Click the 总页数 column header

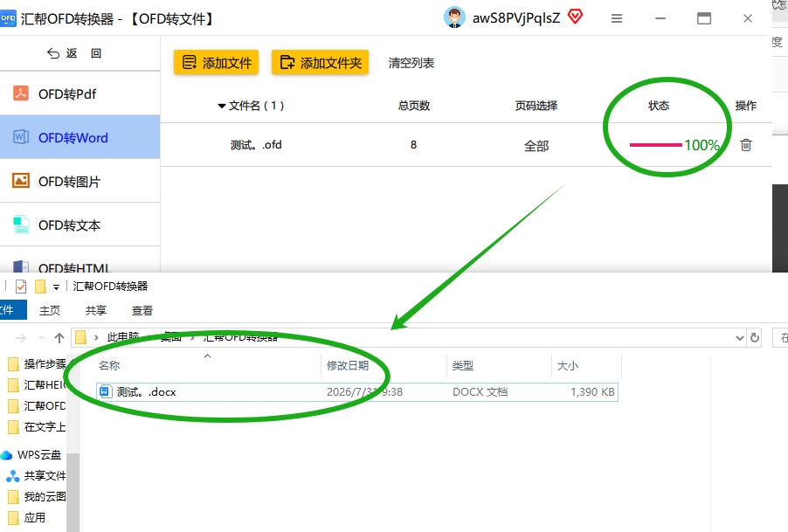(413, 106)
